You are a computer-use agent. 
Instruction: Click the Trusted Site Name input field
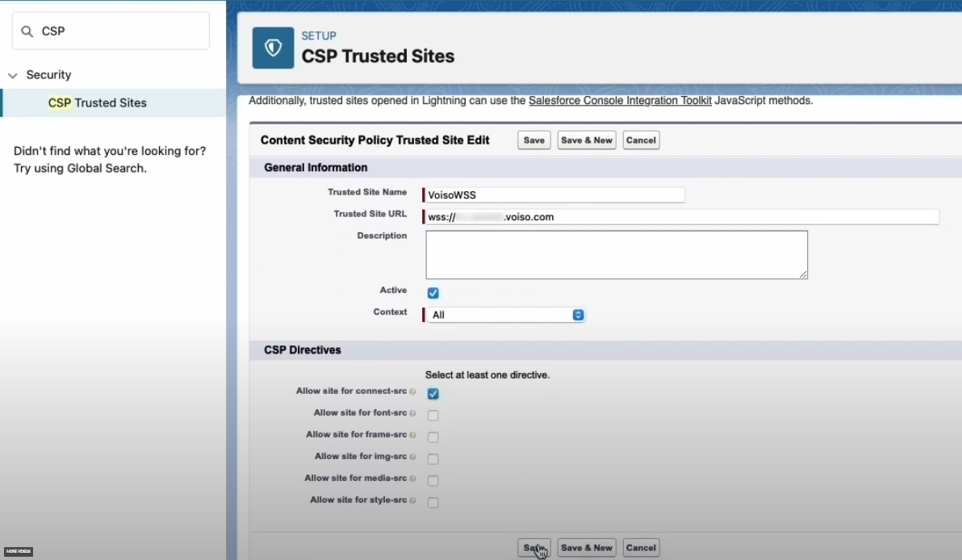(554, 194)
